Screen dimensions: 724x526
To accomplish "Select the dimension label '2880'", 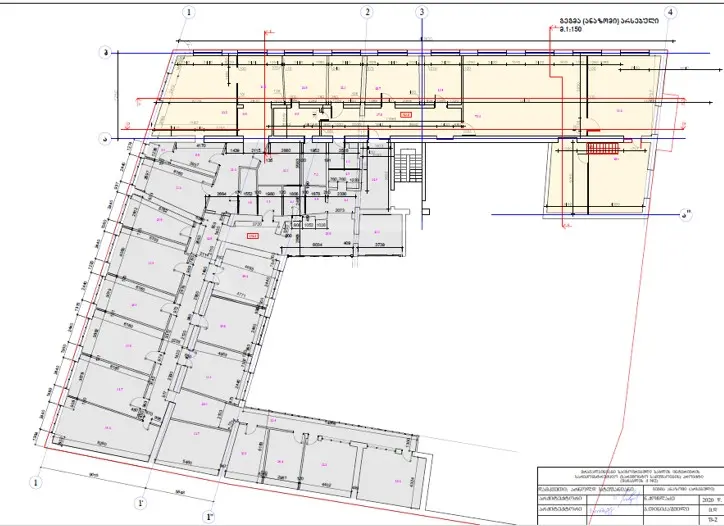I will tap(285, 151).
